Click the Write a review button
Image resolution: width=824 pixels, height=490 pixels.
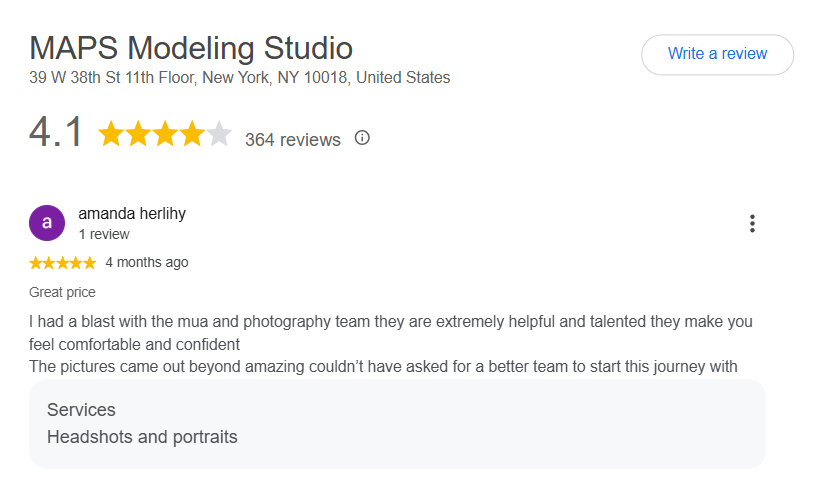[717, 55]
